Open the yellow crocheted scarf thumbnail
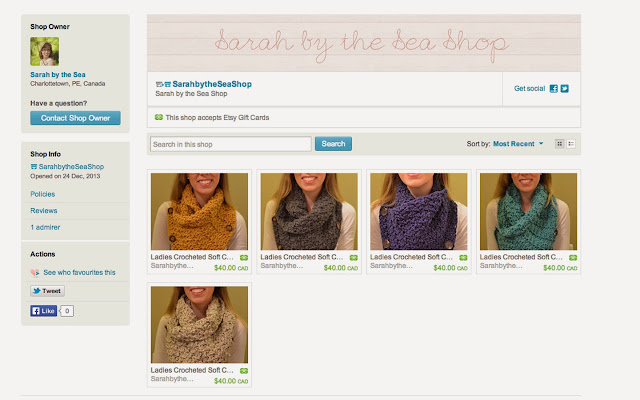Viewport: 640px width, 400px height. click(199, 211)
